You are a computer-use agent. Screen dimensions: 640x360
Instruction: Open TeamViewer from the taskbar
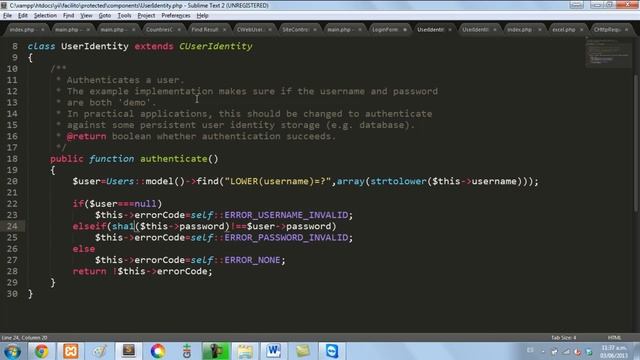coord(331,351)
